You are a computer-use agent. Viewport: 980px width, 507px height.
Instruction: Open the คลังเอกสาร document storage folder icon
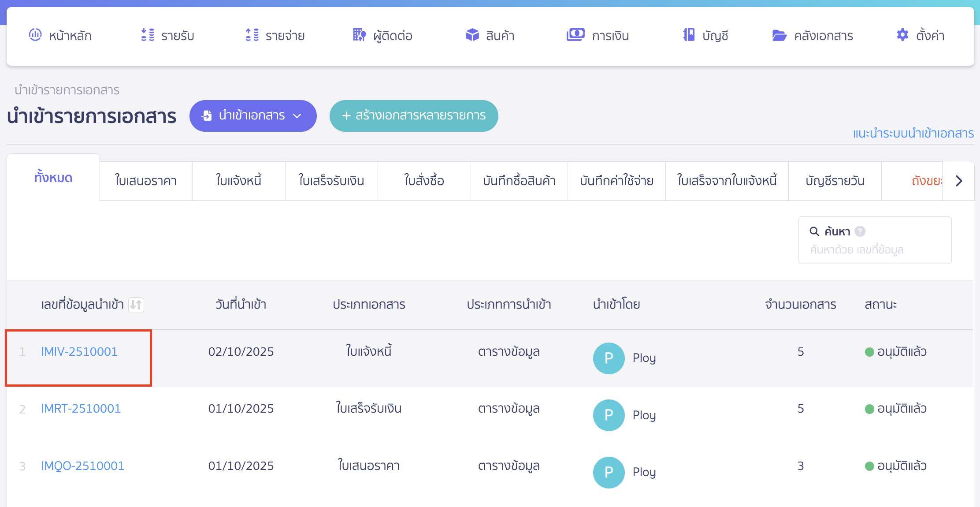[x=780, y=35]
